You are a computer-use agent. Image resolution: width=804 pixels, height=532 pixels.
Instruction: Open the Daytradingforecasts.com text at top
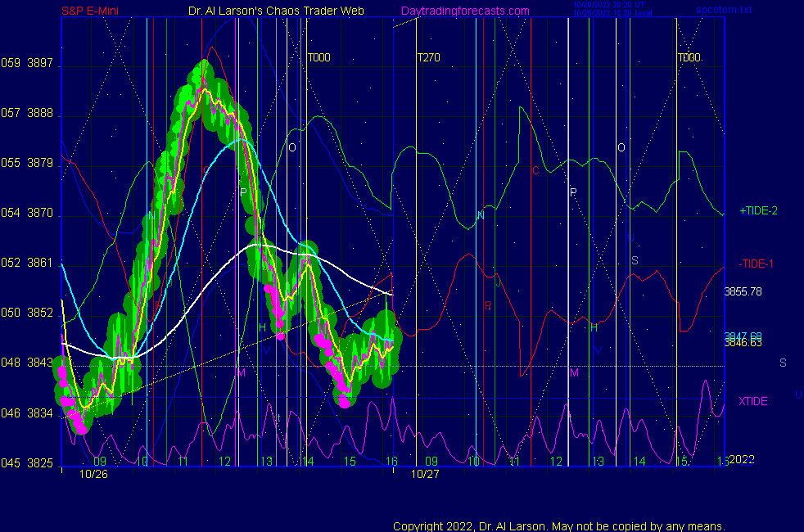pyautogui.click(x=465, y=11)
